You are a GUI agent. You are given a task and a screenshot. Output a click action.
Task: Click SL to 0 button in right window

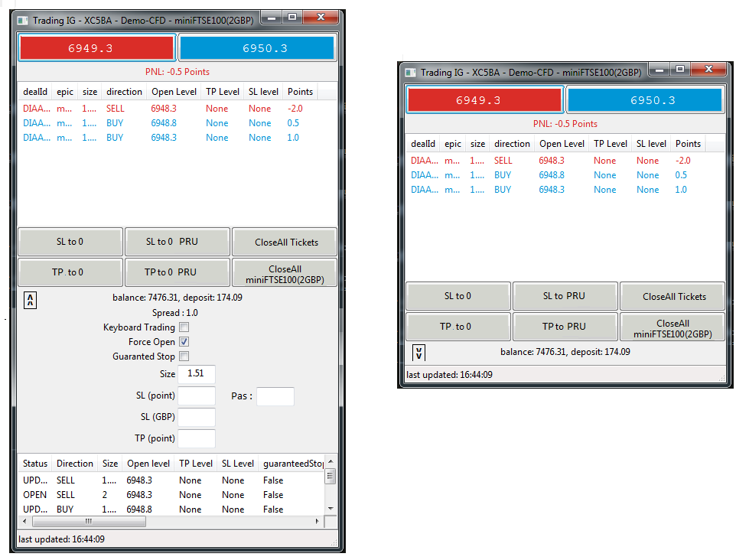tap(458, 296)
